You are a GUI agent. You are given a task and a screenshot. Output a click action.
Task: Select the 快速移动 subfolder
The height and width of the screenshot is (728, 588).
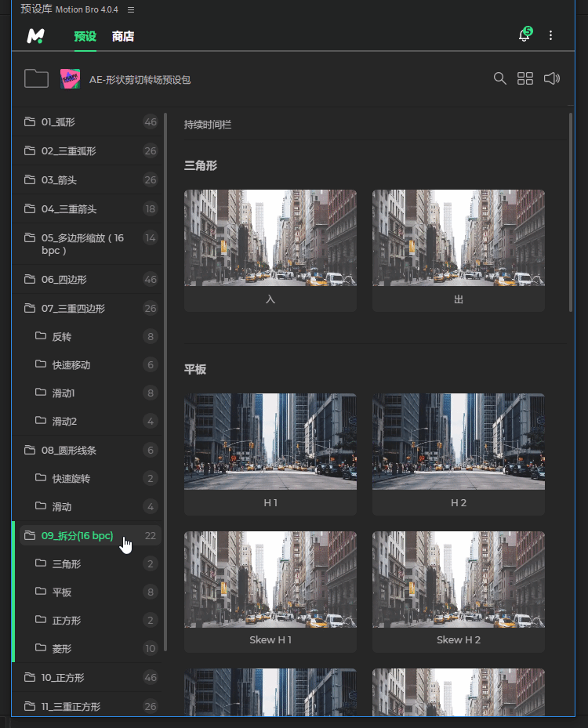click(x=87, y=365)
